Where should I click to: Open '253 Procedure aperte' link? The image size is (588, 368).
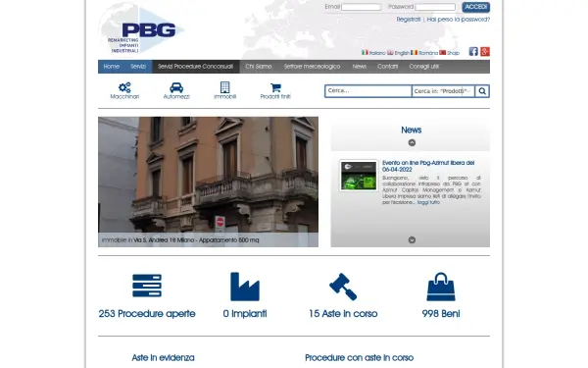click(147, 314)
